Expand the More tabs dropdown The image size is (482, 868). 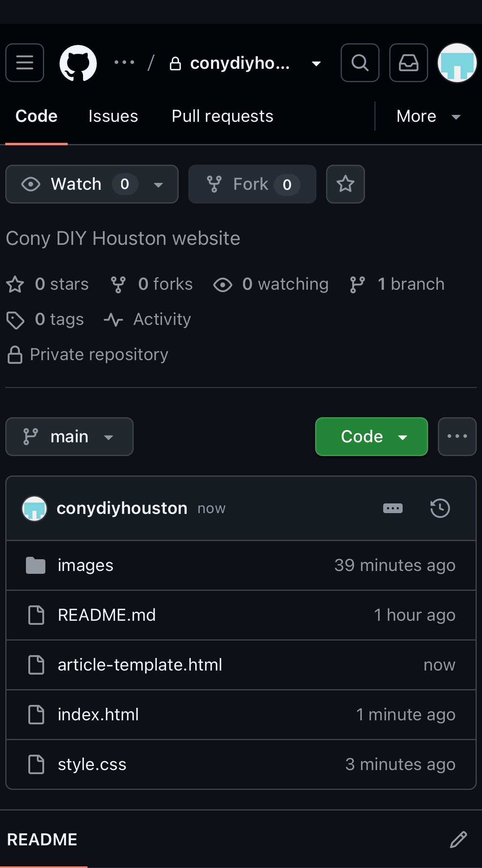coord(429,117)
